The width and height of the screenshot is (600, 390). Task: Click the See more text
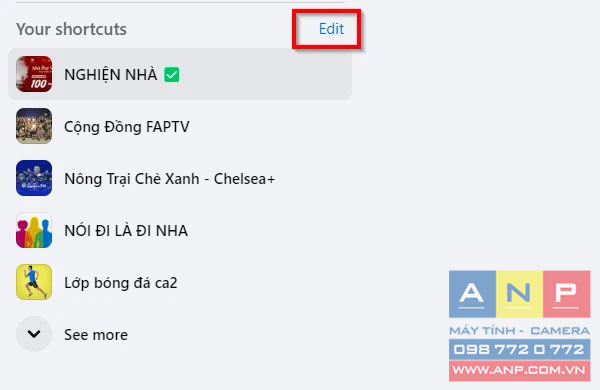[96, 335]
